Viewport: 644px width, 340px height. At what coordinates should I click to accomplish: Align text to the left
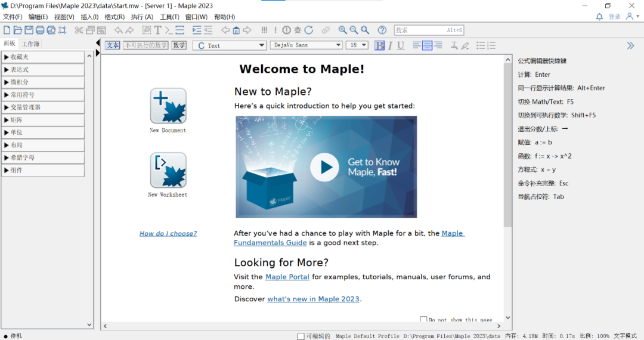tap(416, 45)
